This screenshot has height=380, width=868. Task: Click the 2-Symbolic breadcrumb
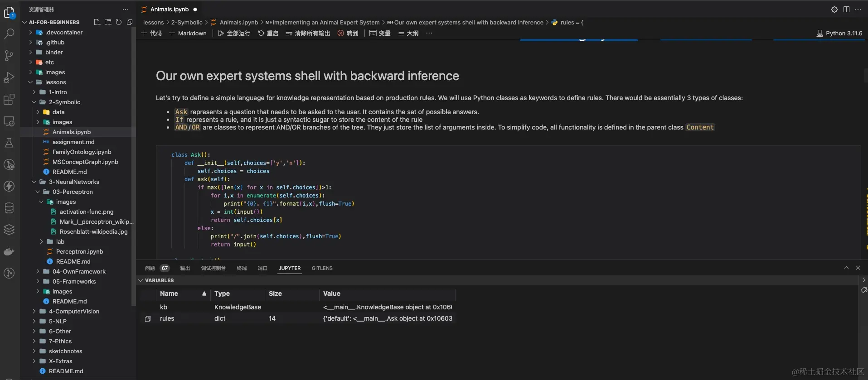click(187, 22)
